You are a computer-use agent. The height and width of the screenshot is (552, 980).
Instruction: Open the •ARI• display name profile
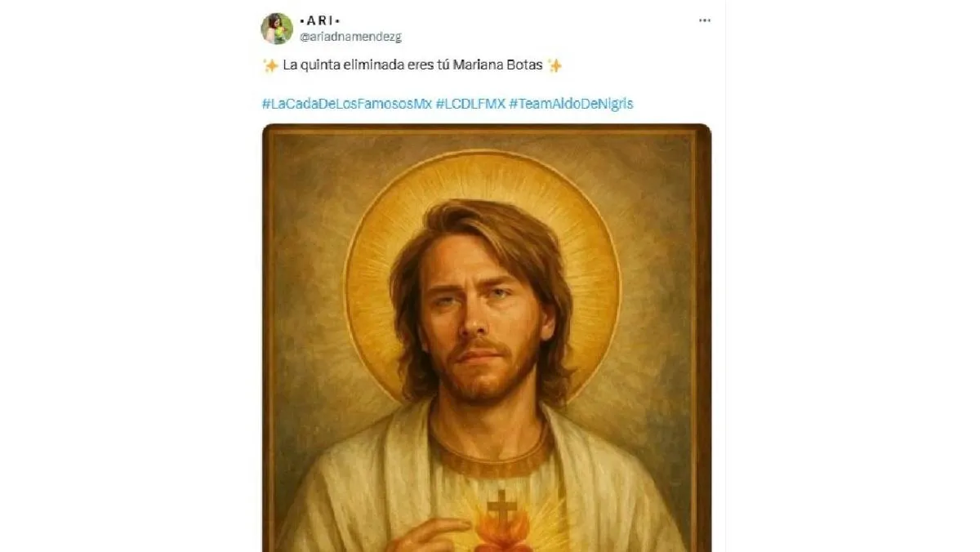[x=320, y=20]
